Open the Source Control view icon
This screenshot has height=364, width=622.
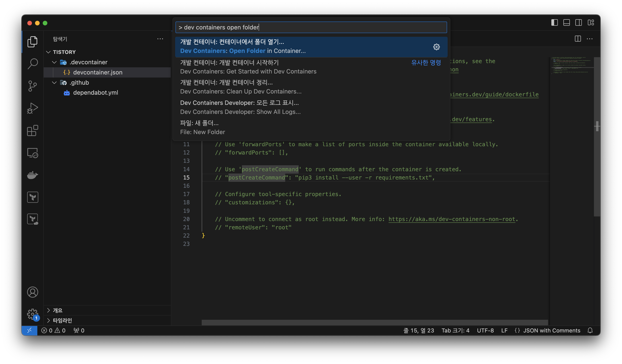[x=32, y=86]
